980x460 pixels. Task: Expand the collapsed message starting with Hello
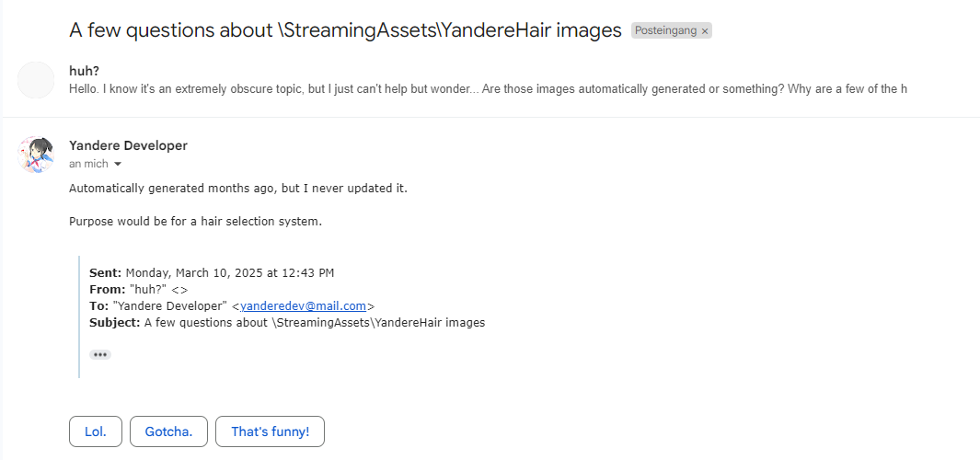[x=488, y=88]
